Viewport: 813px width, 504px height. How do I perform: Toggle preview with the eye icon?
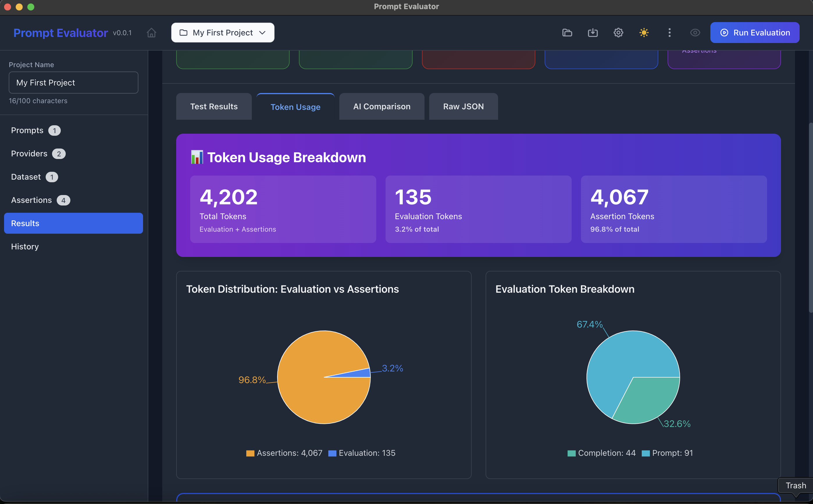(695, 33)
